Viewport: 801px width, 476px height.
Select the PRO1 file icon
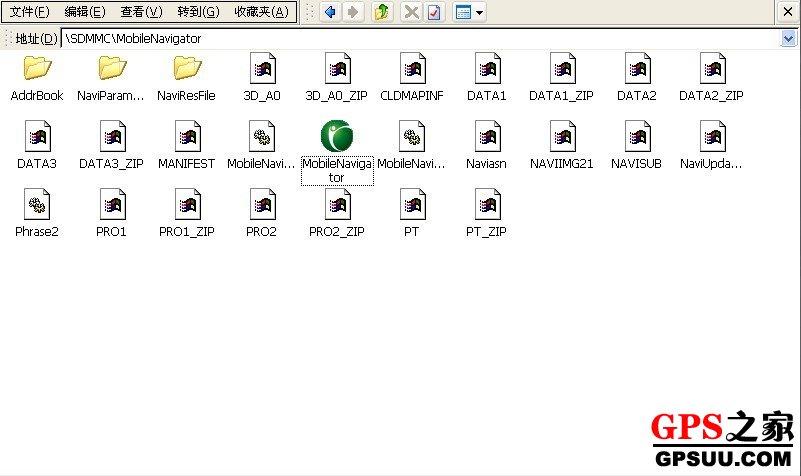(x=112, y=204)
